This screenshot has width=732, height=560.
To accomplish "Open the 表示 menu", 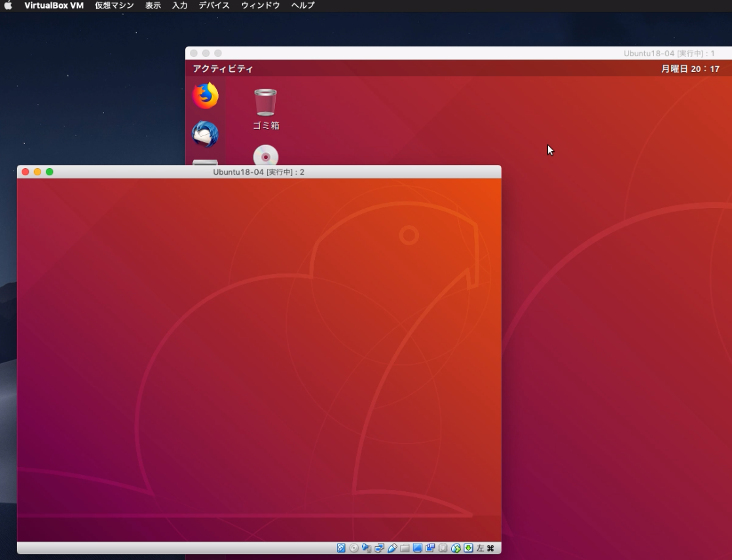I will point(153,6).
